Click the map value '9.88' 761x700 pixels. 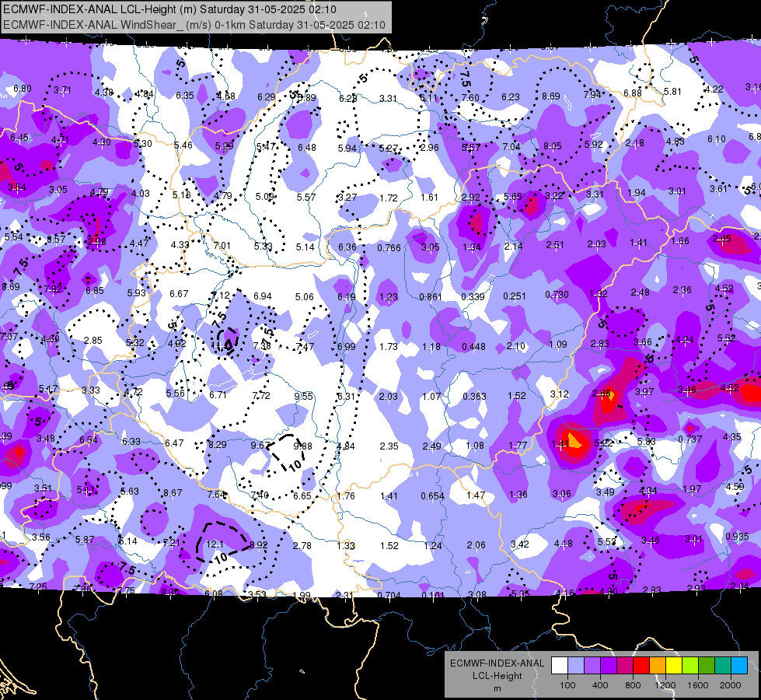[x=303, y=446]
